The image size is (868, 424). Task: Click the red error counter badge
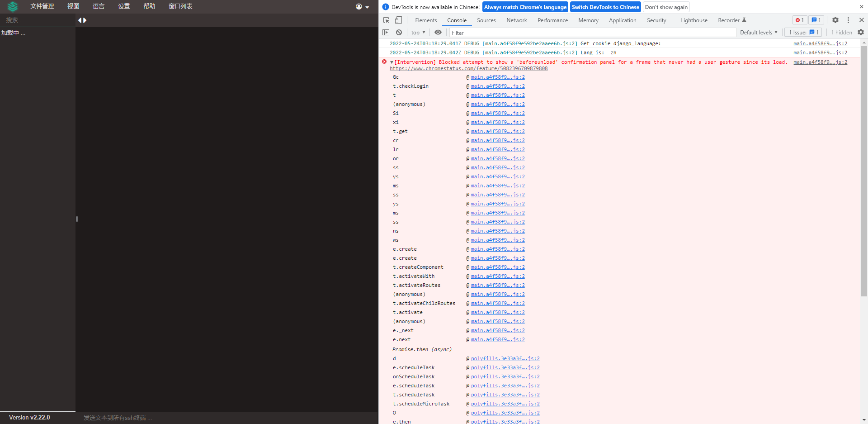click(x=799, y=20)
